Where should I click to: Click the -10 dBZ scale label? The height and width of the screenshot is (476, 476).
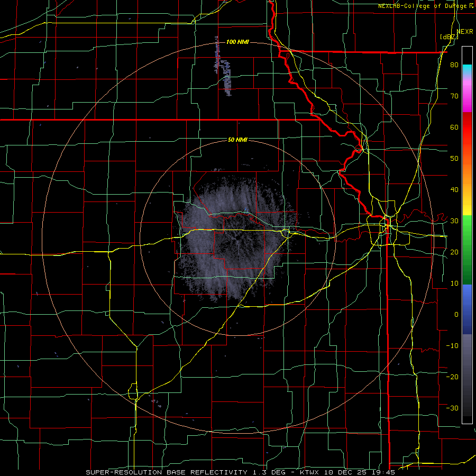point(452,345)
